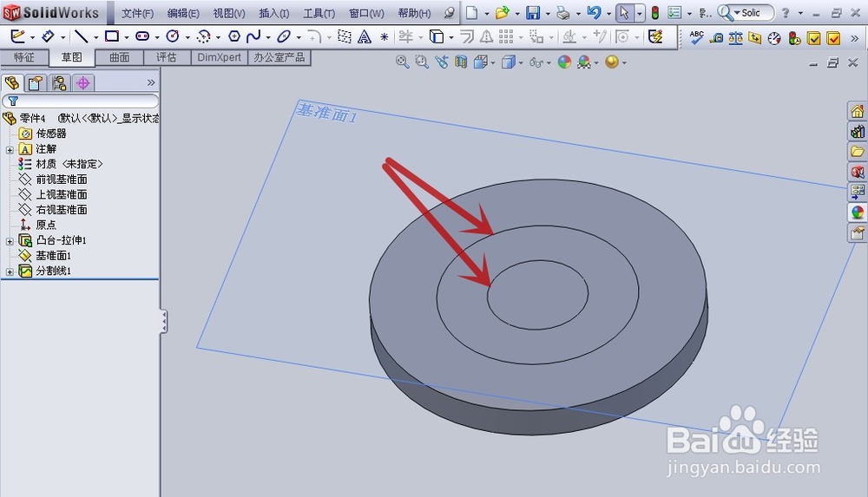Viewport: 868px width, 497px height.
Task: Select the Smart Dimension tool
Action: tap(48, 36)
